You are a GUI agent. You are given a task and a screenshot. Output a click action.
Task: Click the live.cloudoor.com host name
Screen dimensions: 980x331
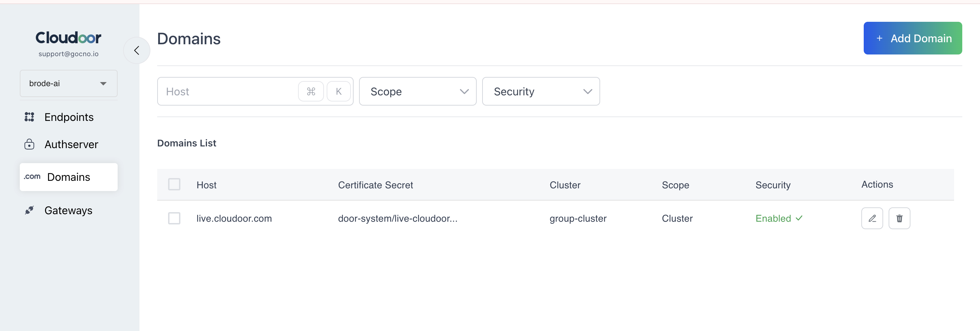pos(234,219)
